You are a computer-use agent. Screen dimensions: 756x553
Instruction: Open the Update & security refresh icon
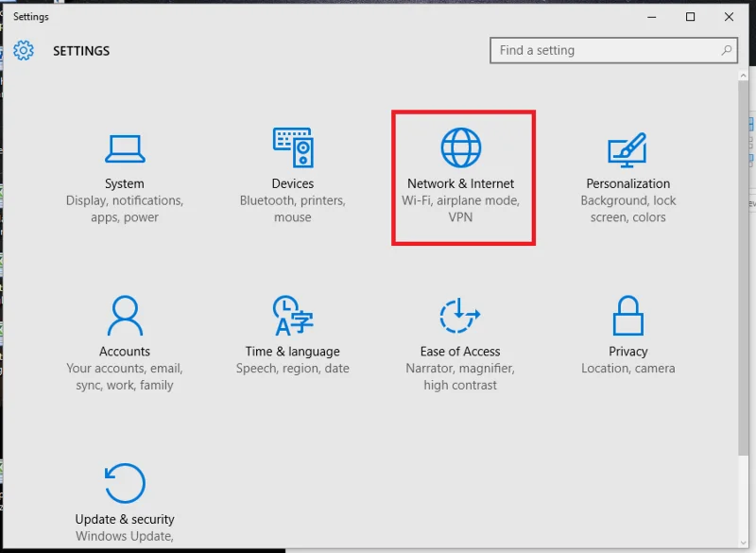(125, 483)
